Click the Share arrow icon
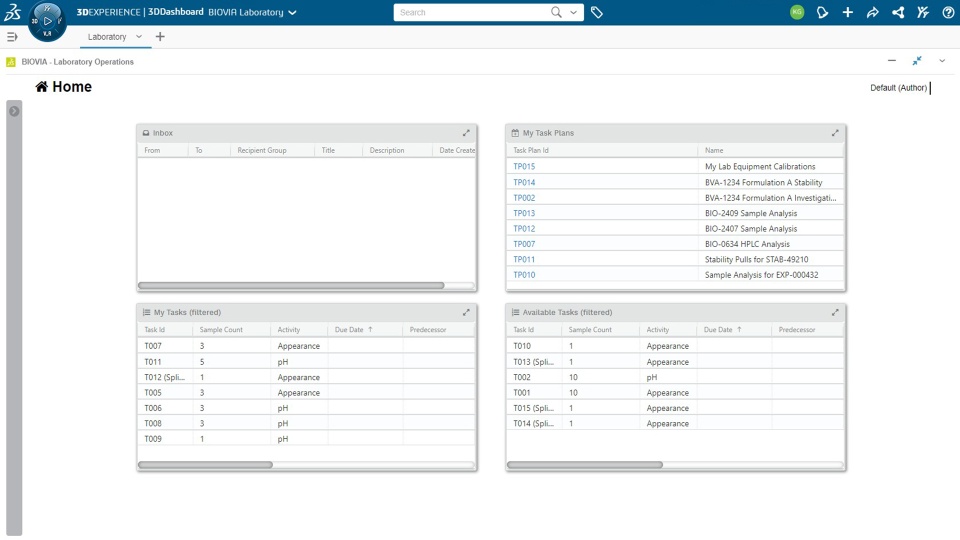The image size is (960, 540). [x=872, y=12]
